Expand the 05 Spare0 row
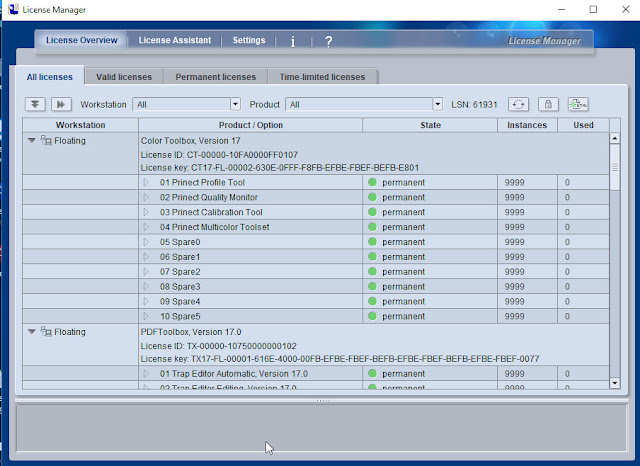Image resolution: width=640 pixels, height=466 pixels. [146, 242]
